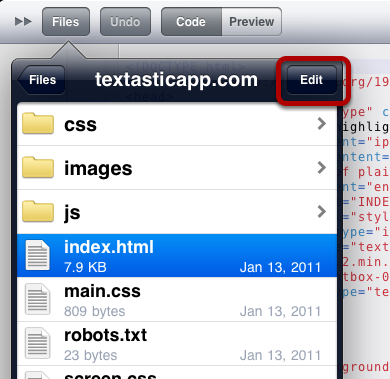Tap the 23 bytes size label

(x=91, y=355)
